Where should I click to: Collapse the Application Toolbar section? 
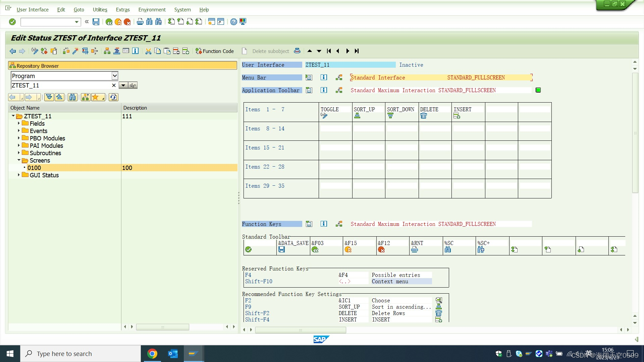[x=309, y=90]
